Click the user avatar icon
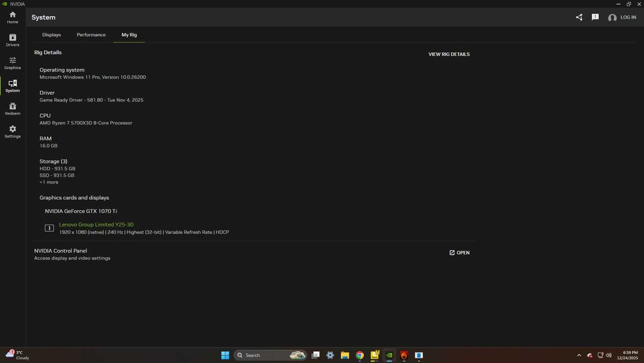The width and height of the screenshot is (644, 363). (612, 17)
